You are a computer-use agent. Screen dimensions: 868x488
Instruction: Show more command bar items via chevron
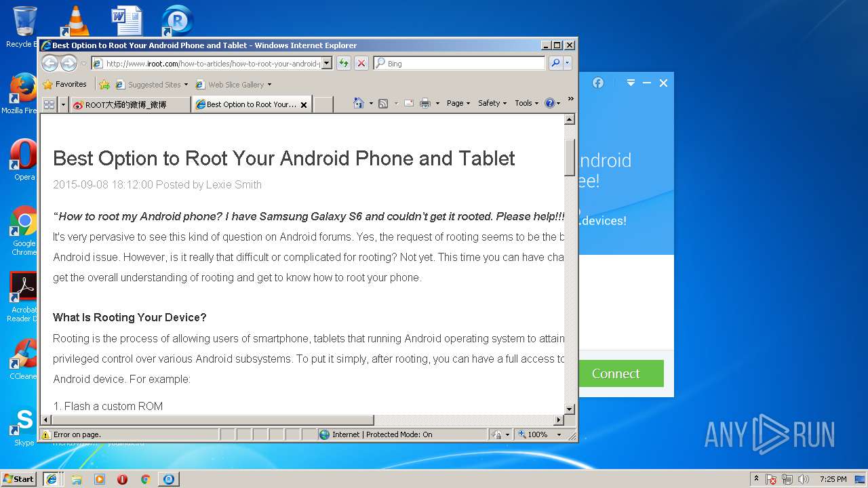coord(570,100)
